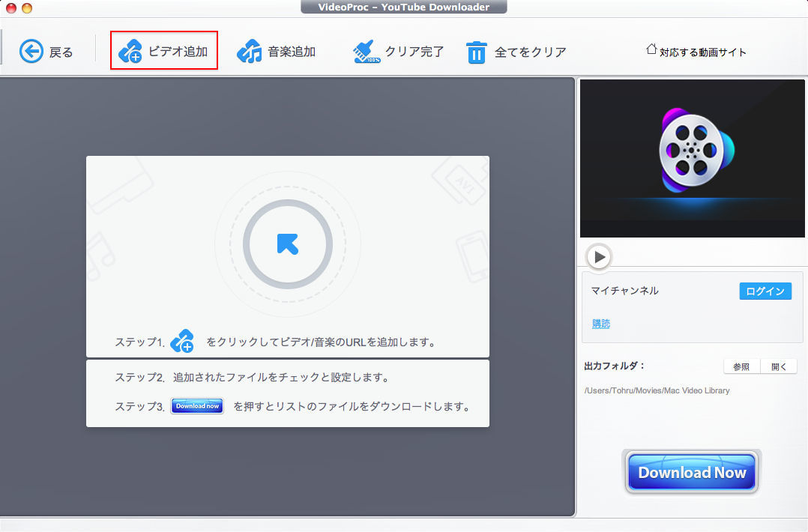Click the 戻る label in the toolbar
The image size is (808, 532).
[61, 52]
